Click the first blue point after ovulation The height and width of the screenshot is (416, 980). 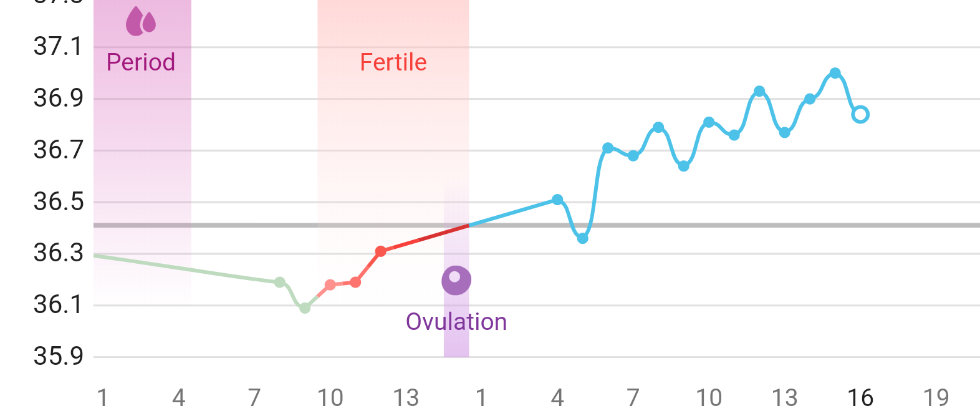pyautogui.click(x=558, y=200)
